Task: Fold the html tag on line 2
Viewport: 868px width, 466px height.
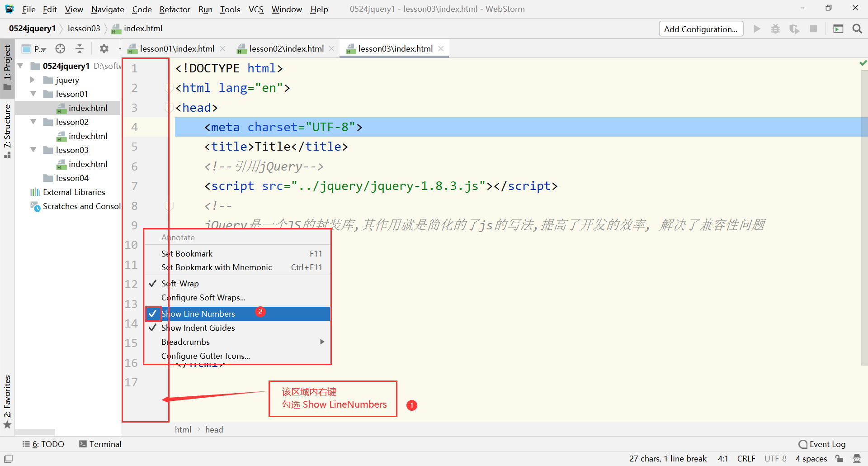Action: (x=169, y=88)
